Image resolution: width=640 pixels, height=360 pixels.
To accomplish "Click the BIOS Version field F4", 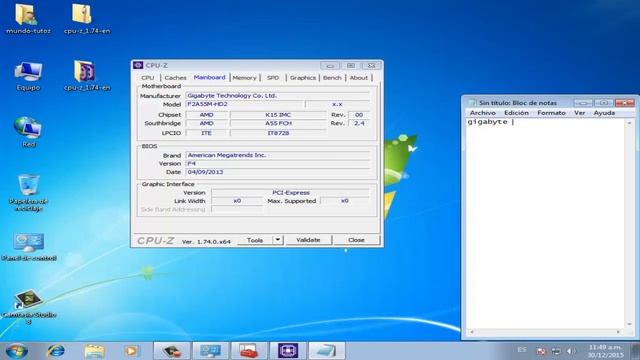I will coord(278,164).
